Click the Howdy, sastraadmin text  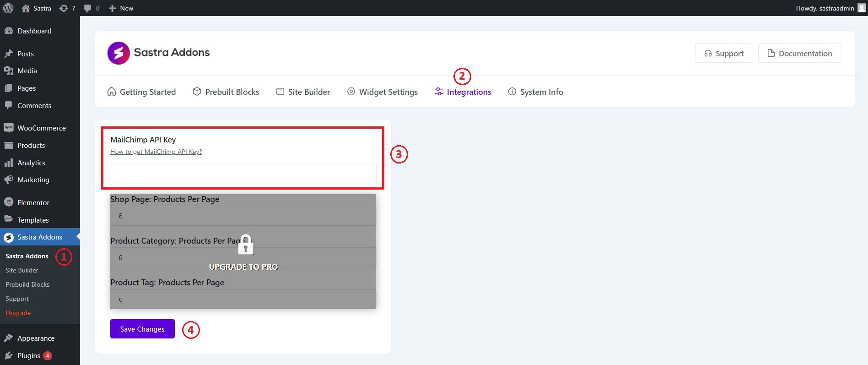pyautogui.click(x=825, y=8)
